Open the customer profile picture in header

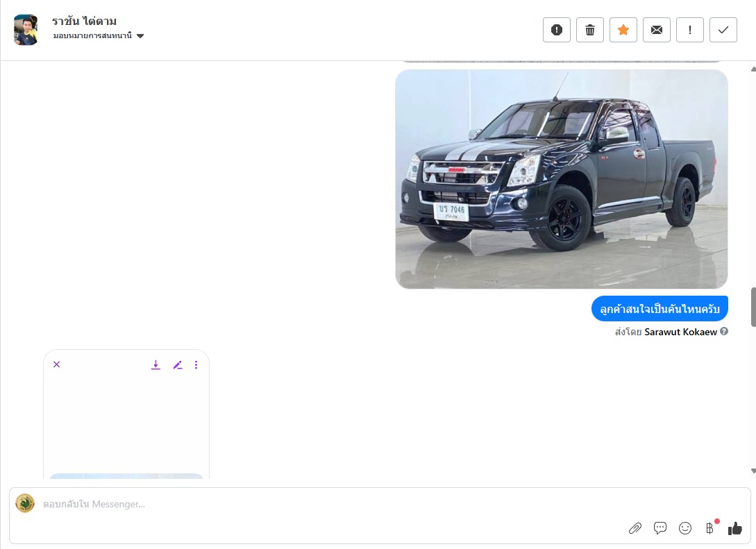[x=26, y=30]
